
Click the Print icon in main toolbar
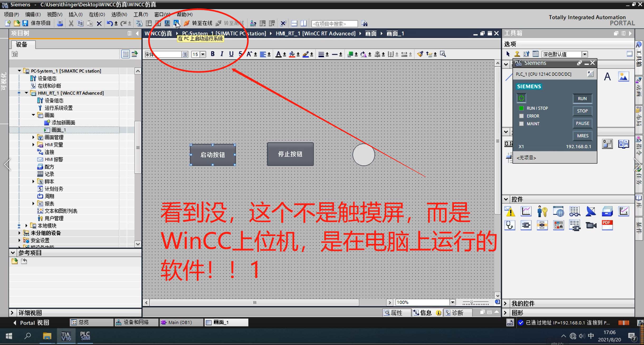(x=60, y=23)
